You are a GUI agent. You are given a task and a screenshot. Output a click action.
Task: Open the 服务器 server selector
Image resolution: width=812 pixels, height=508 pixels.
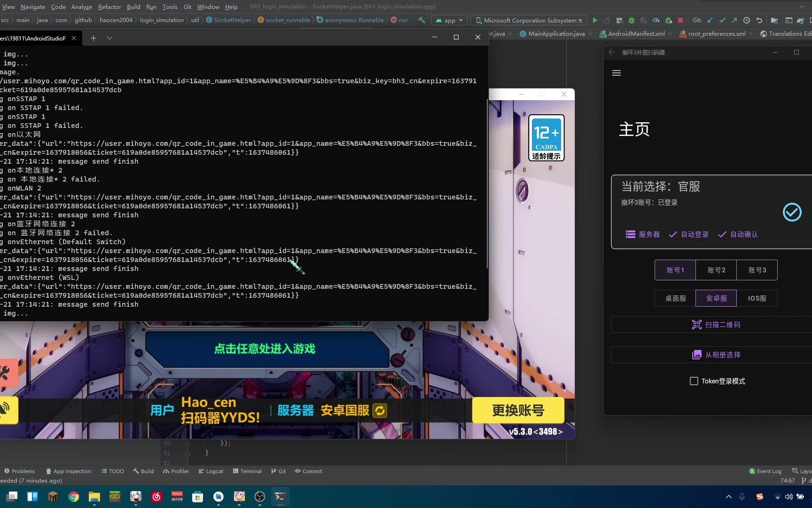click(643, 234)
